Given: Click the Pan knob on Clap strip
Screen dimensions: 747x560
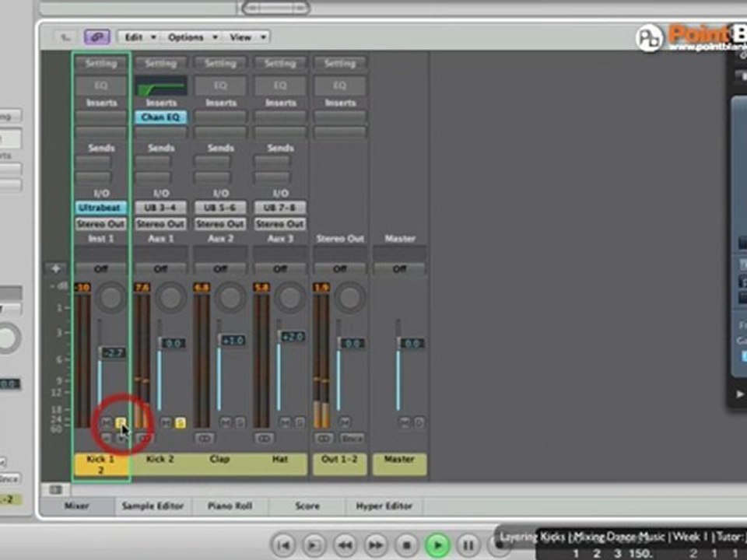Looking at the screenshot, I should [230, 298].
